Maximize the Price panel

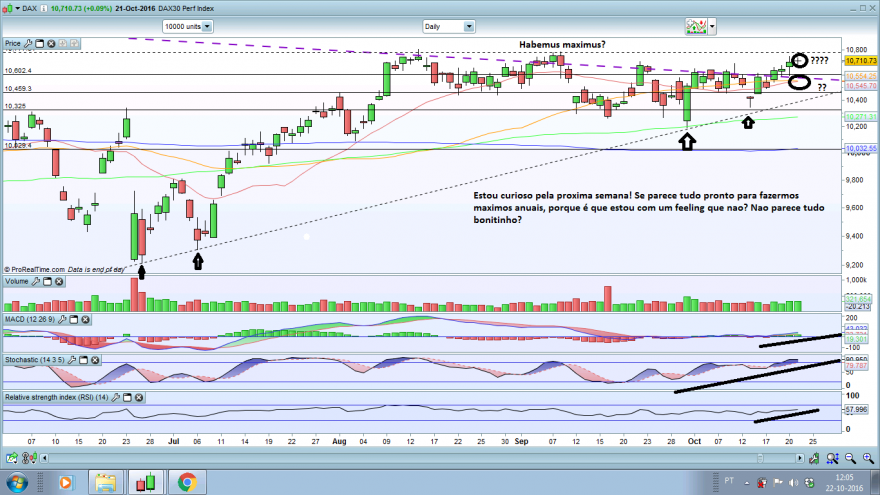tap(40, 43)
